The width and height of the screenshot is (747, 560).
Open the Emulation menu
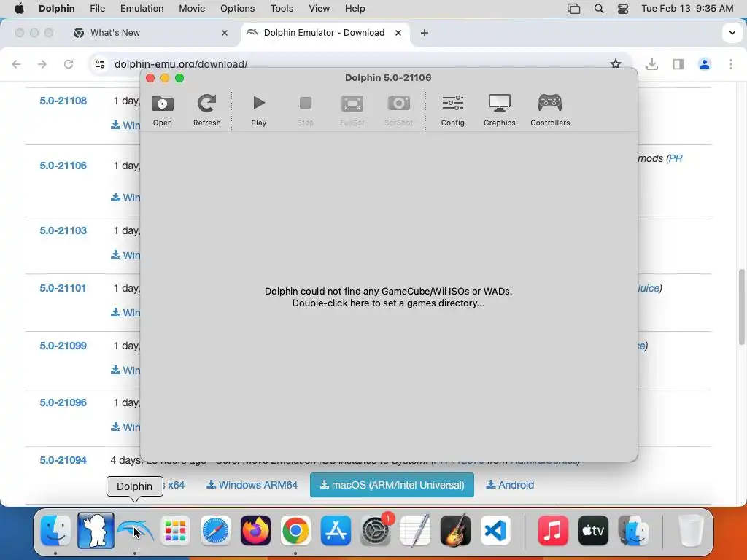pyautogui.click(x=142, y=9)
